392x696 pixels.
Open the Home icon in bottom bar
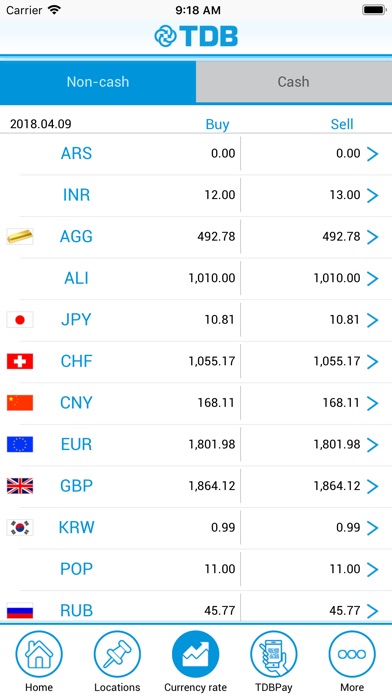pyautogui.click(x=39, y=654)
